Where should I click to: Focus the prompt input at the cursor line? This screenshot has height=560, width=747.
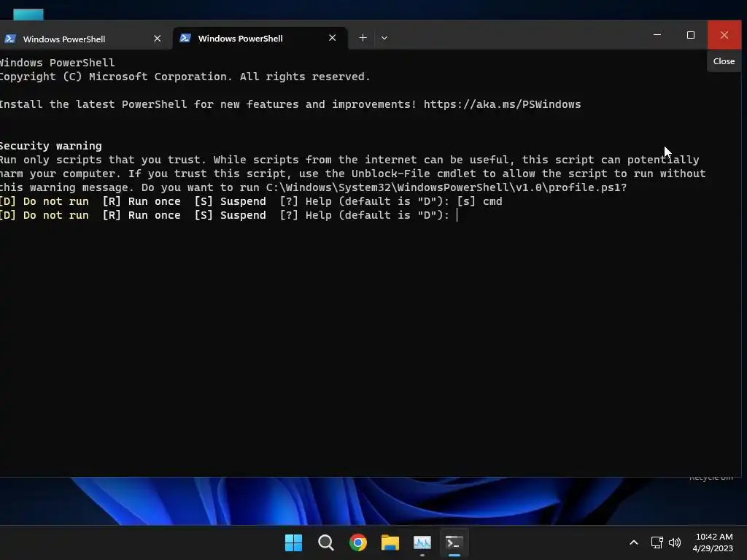pyautogui.click(x=457, y=215)
